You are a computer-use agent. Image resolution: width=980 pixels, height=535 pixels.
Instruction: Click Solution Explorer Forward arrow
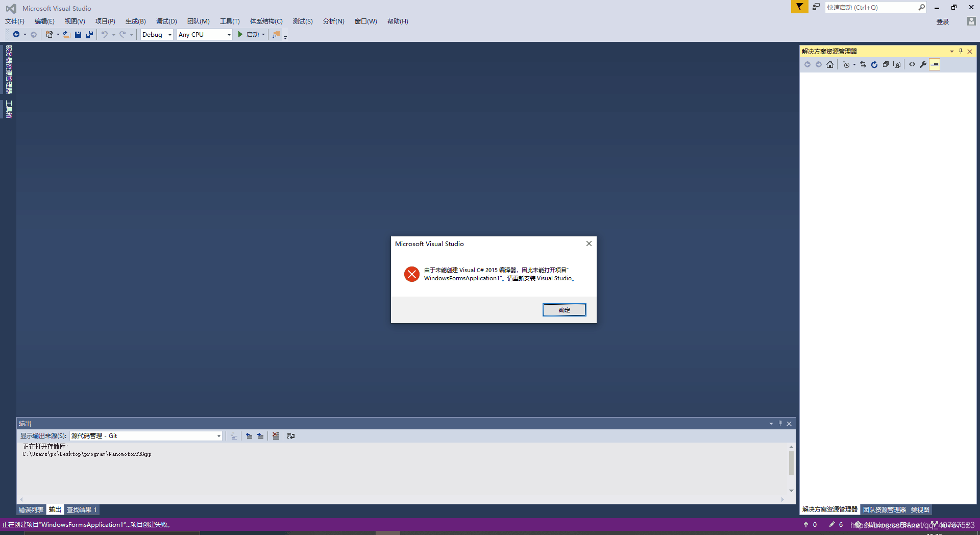click(x=819, y=64)
